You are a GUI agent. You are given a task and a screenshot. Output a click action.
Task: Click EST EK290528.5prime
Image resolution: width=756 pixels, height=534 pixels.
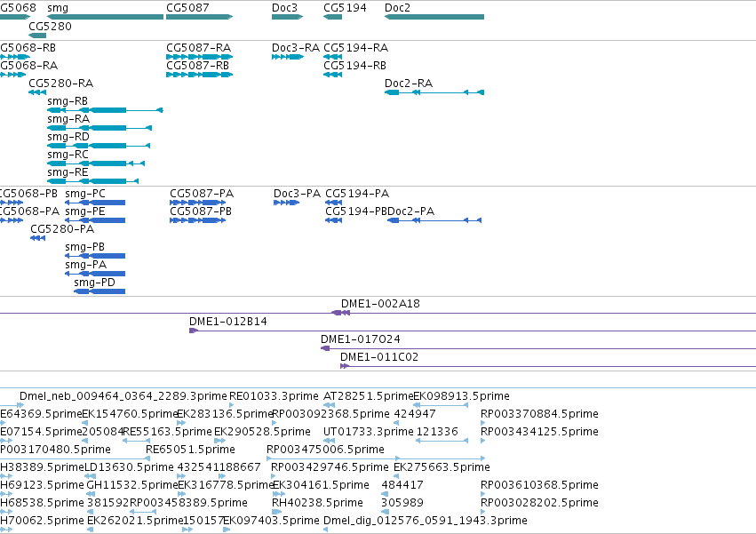(219, 441)
